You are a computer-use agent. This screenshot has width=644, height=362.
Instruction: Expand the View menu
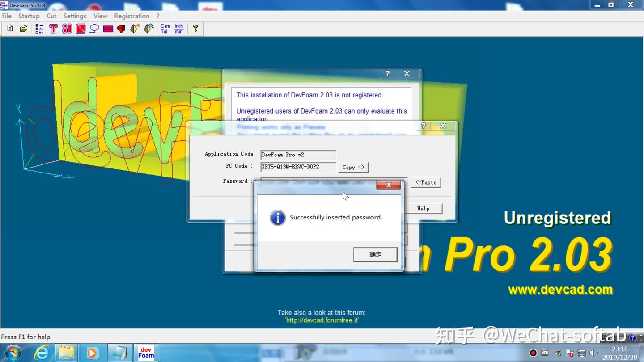100,16
